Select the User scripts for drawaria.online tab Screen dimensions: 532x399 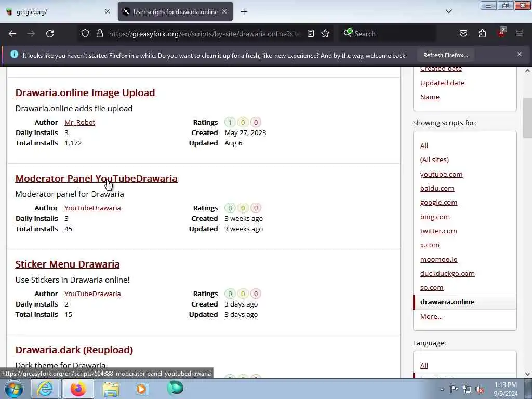pyautogui.click(x=176, y=11)
